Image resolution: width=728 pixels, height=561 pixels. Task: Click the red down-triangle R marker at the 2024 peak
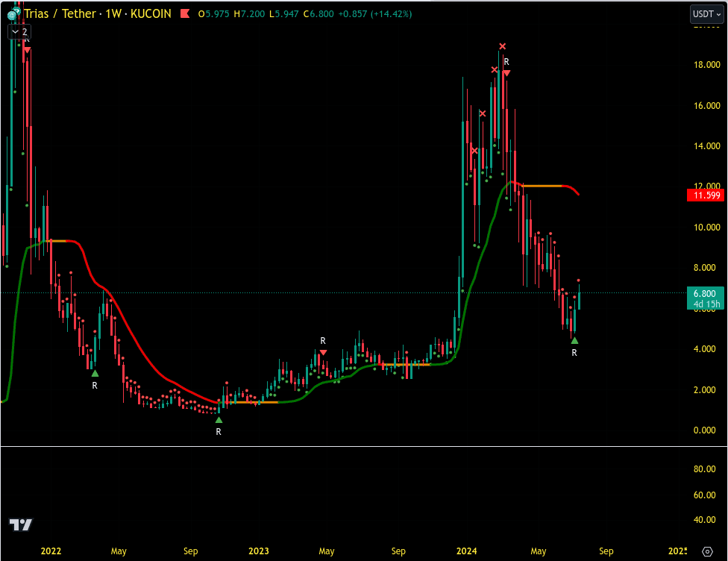click(506, 73)
